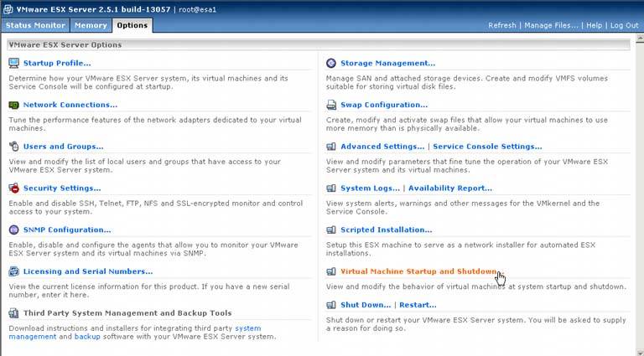View the Availability Report
The height and width of the screenshot is (356, 644).
pyautogui.click(x=450, y=188)
